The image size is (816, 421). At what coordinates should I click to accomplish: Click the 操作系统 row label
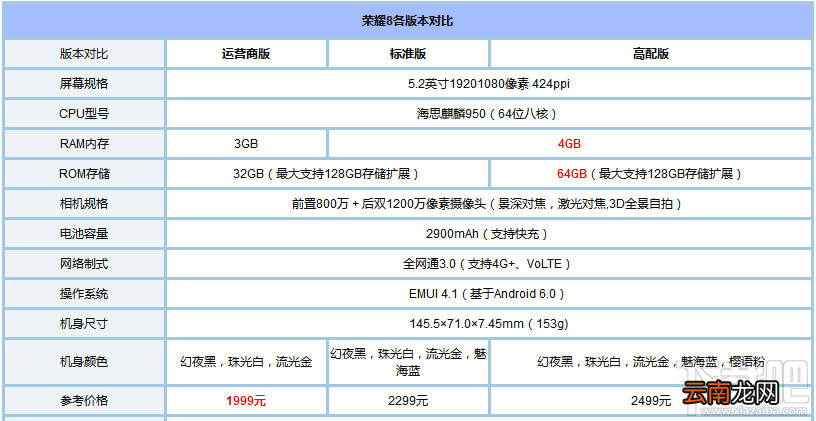tap(84, 294)
